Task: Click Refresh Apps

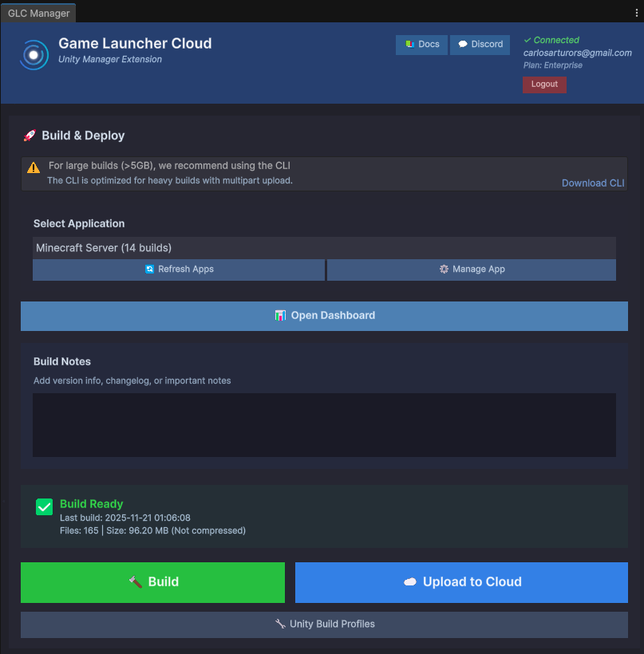Action: pos(179,270)
